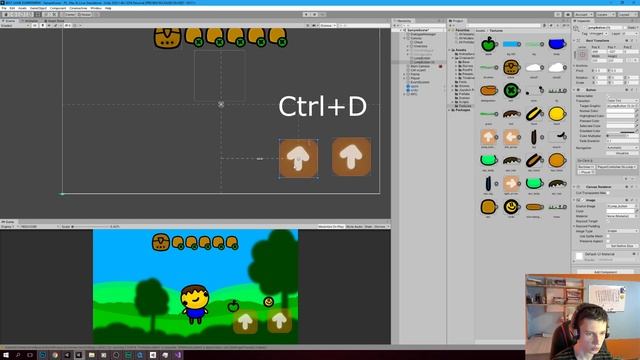Select the left arrow button texture
Screen dimensions: 640x360
click(511, 137)
